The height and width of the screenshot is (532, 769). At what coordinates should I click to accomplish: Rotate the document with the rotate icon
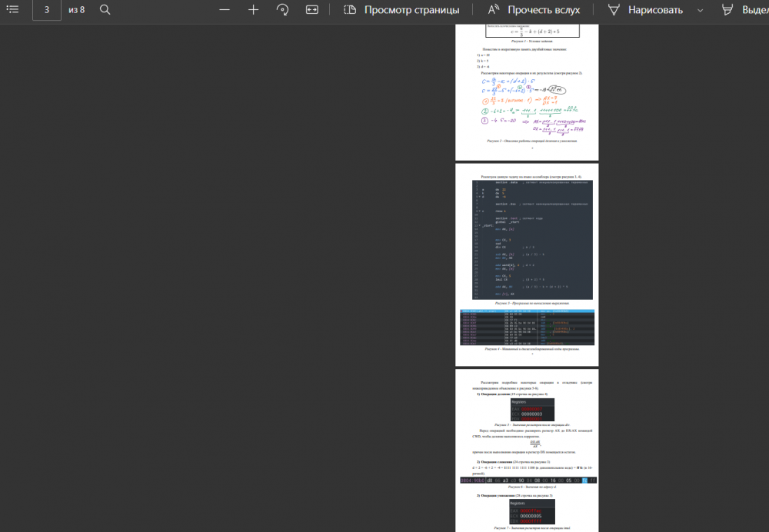282,10
